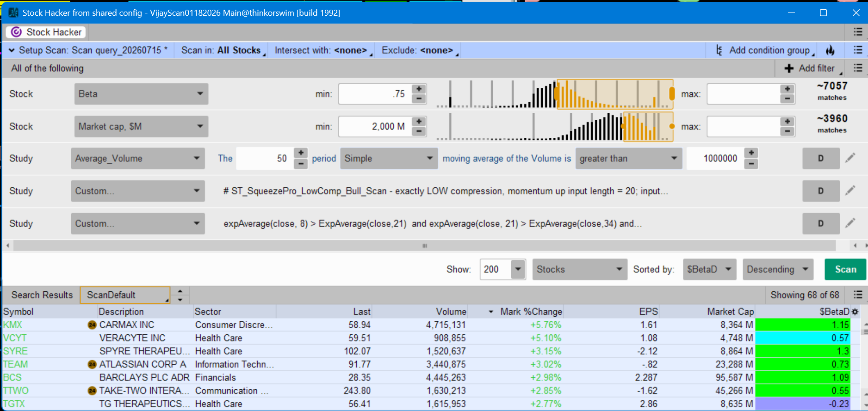Collapse the Setup Scan section chevron
Screen dimensions: 868x411
coord(12,50)
